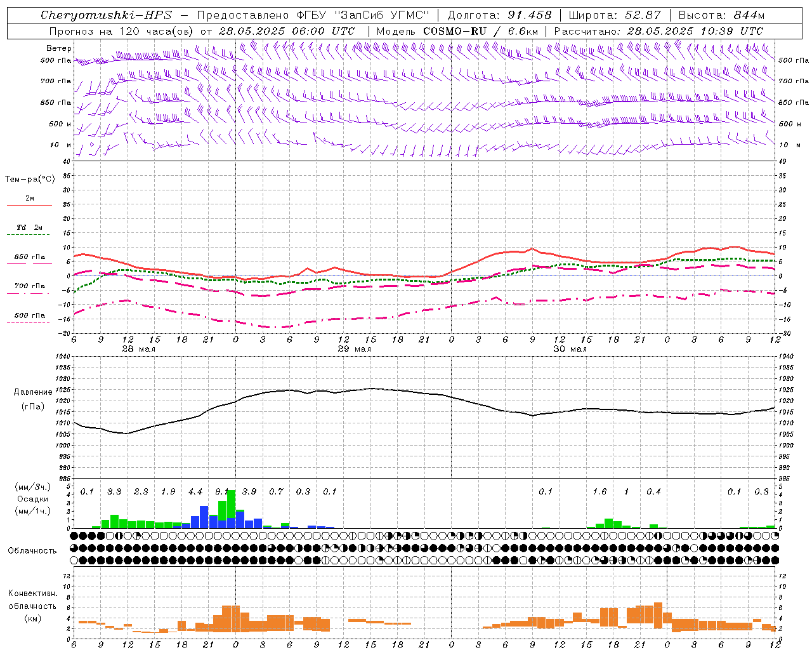The height and width of the screenshot is (650, 812).
Task: Click the Прогноз на 120 часа(ов) text
Action: (x=122, y=31)
